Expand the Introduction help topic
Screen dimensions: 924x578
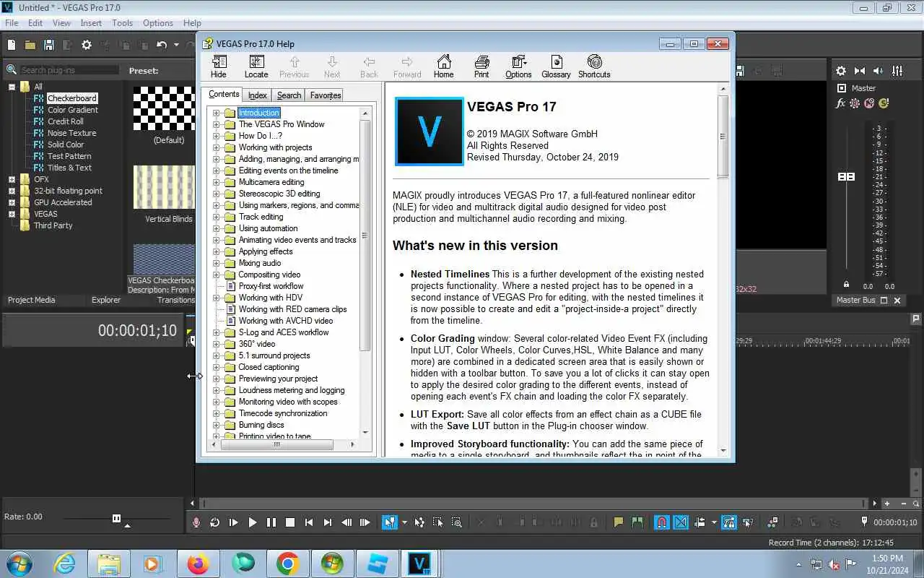216,113
